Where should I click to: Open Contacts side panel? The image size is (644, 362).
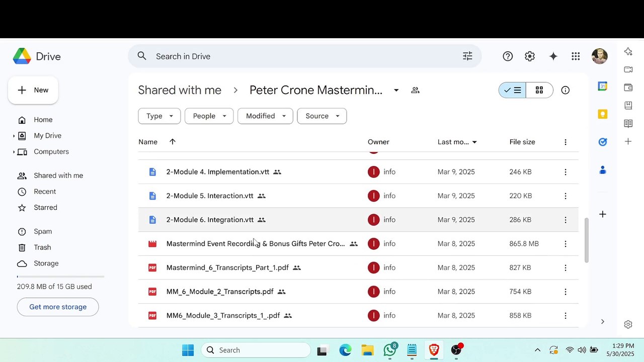603,170
